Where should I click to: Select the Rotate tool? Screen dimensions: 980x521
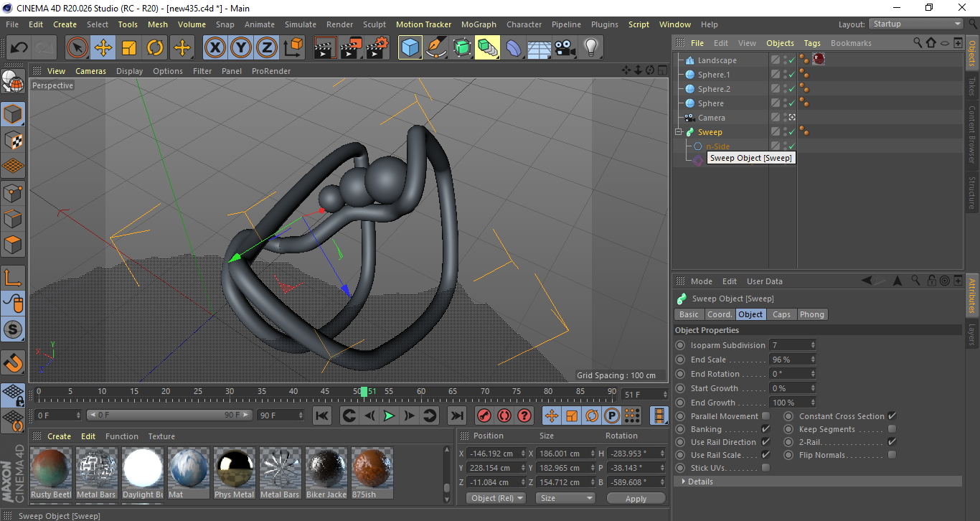click(156, 47)
